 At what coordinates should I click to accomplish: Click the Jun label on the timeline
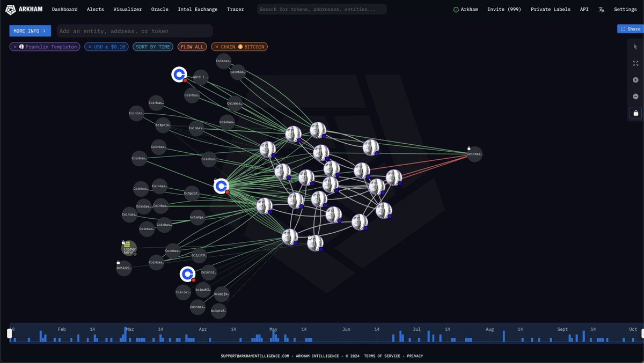(x=346, y=329)
